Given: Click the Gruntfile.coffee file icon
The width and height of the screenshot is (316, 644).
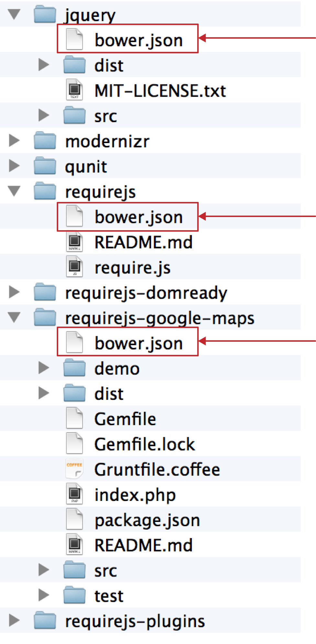Looking at the screenshot, I should click(74, 469).
